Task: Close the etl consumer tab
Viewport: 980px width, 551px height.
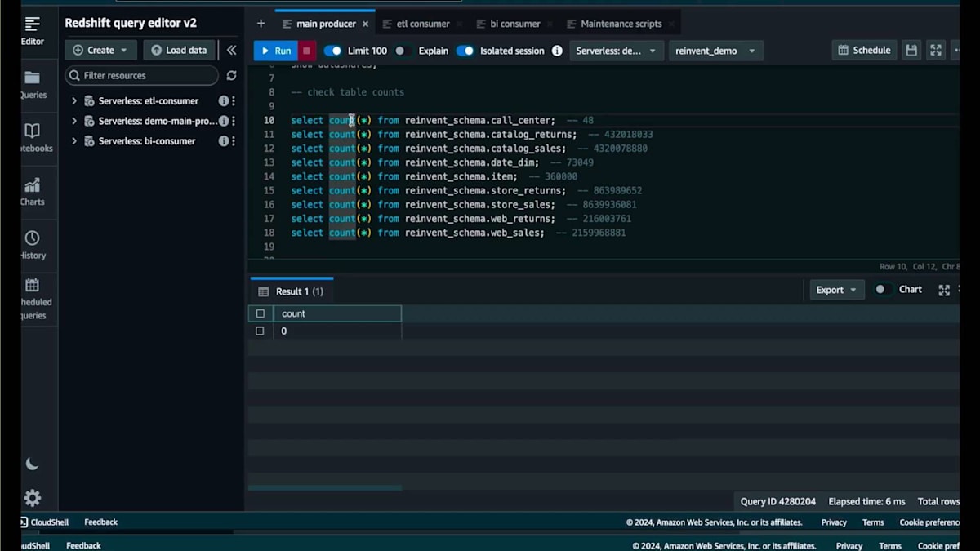Action: point(459,24)
